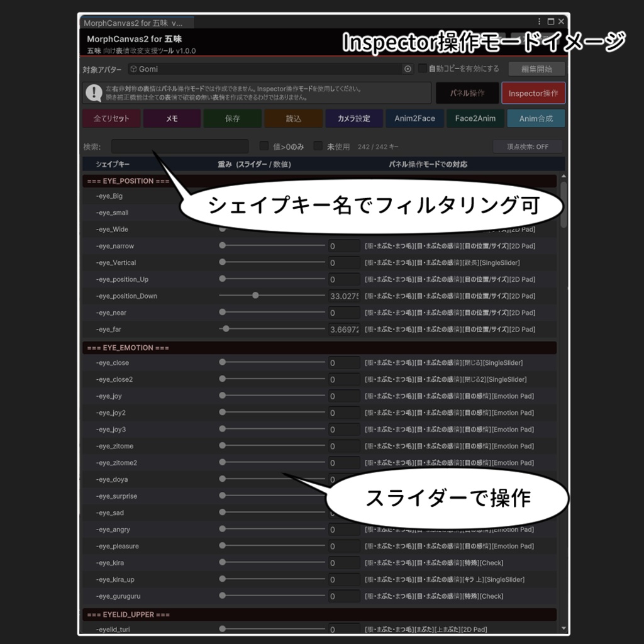Click the -eye_pleasure value field
The image size is (644, 644).
pos(344,547)
